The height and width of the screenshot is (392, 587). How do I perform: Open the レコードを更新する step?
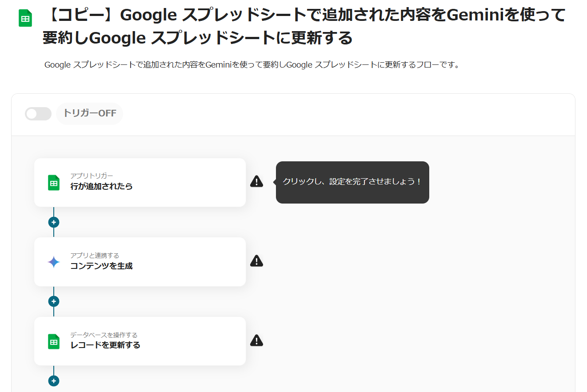click(140, 341)
